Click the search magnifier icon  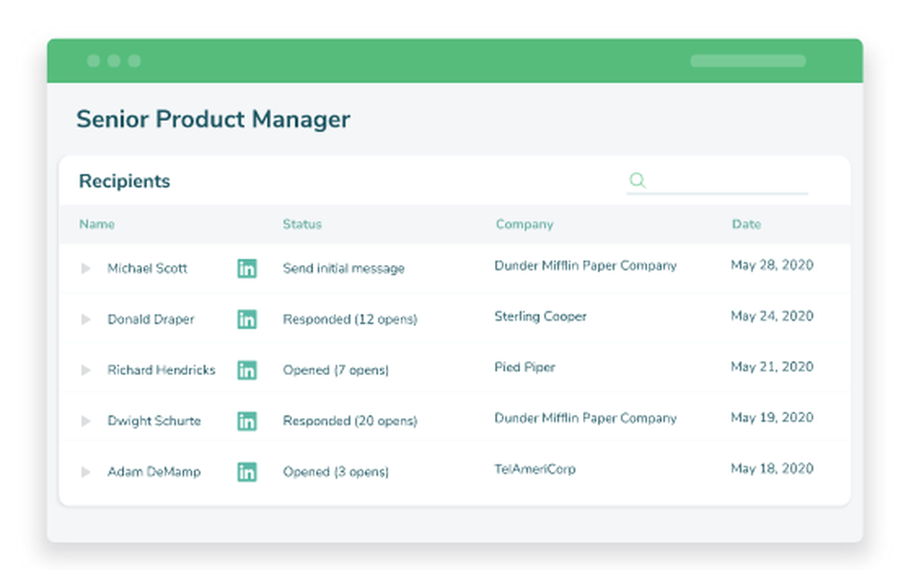(638, 180)
